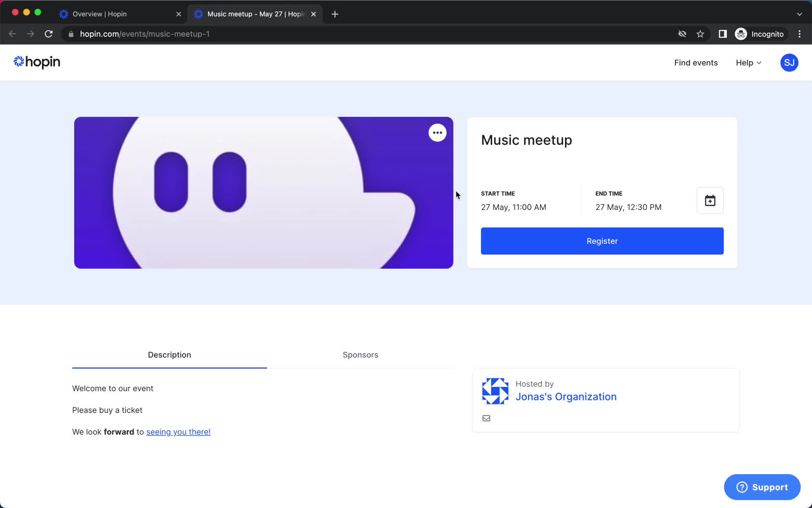The width and height of the screenshot is (812, 508).
Task: Click the end time 27 May, 12:30 PM
Action: pos(628,207)
